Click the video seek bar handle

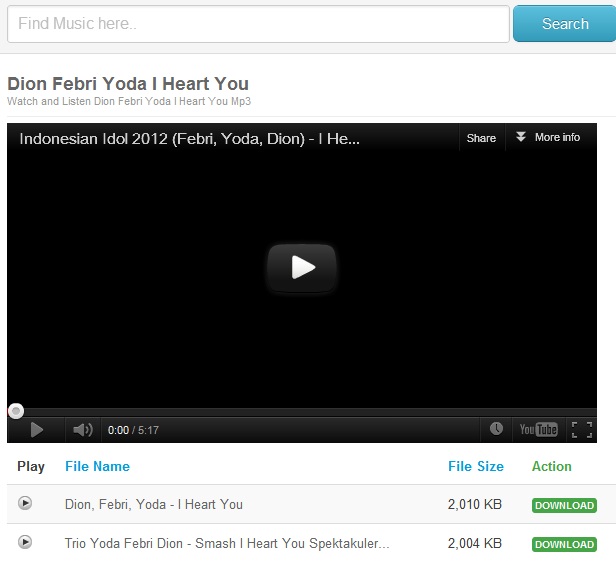coord(16,411)
